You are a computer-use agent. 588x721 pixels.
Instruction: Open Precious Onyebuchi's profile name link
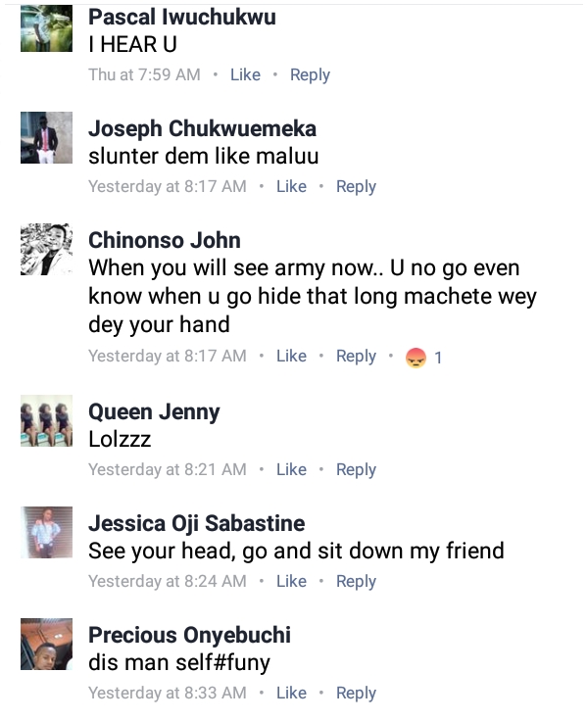(x=189, y=634)
